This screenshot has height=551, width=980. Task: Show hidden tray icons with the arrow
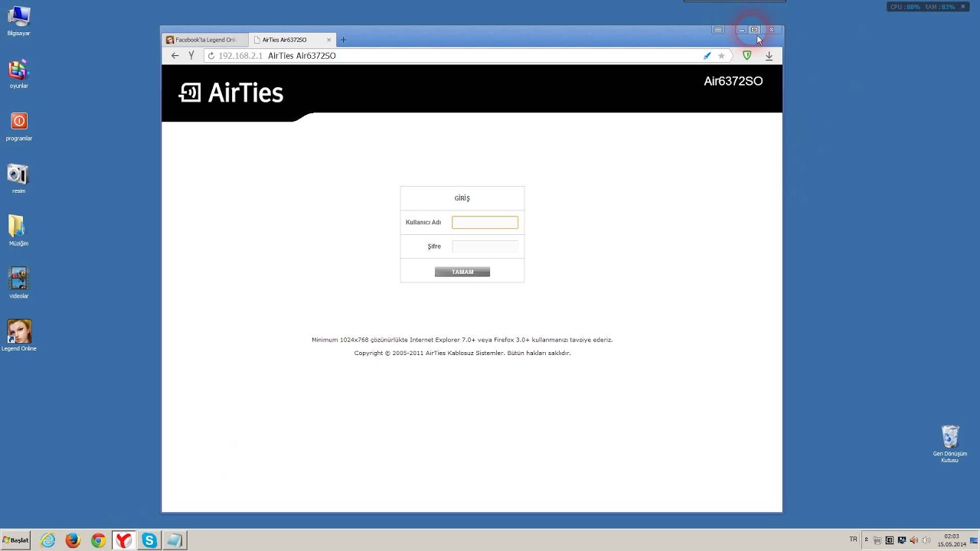point(866,540)
